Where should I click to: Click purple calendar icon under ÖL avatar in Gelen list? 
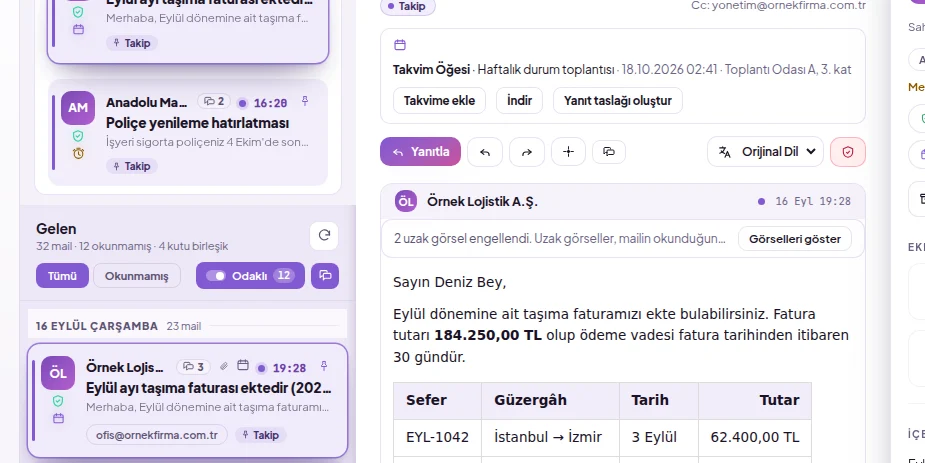click(58, 418)
